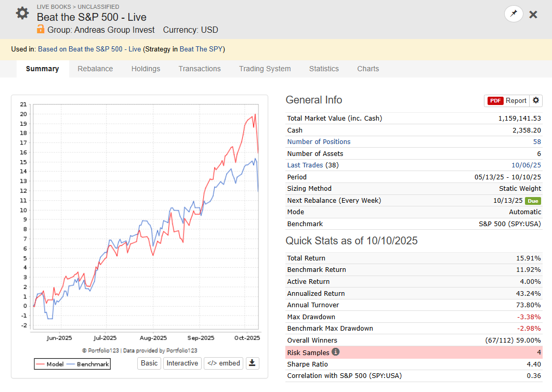
Task: Click the Max Drawdown value -3.38%
Action: tap(529, 317)
